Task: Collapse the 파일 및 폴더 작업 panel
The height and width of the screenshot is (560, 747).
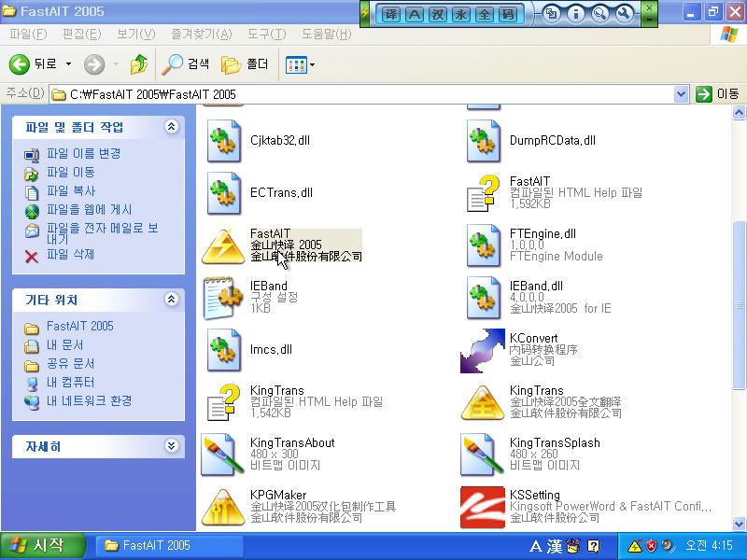Action: tap(172, 127)
